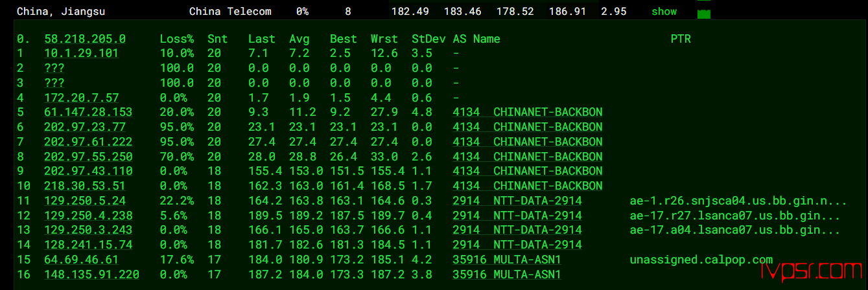Viewport: 868px width, 290px height.
Task: Click hop 16 IP 148.135.91.220
Action: pos(91,274)
